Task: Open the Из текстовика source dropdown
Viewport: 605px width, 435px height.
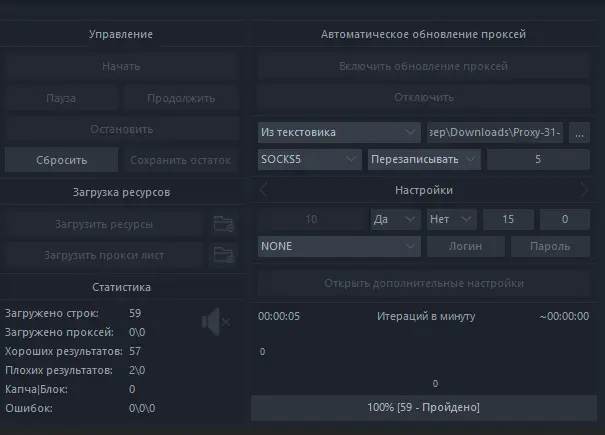Action: pos(339,132)
